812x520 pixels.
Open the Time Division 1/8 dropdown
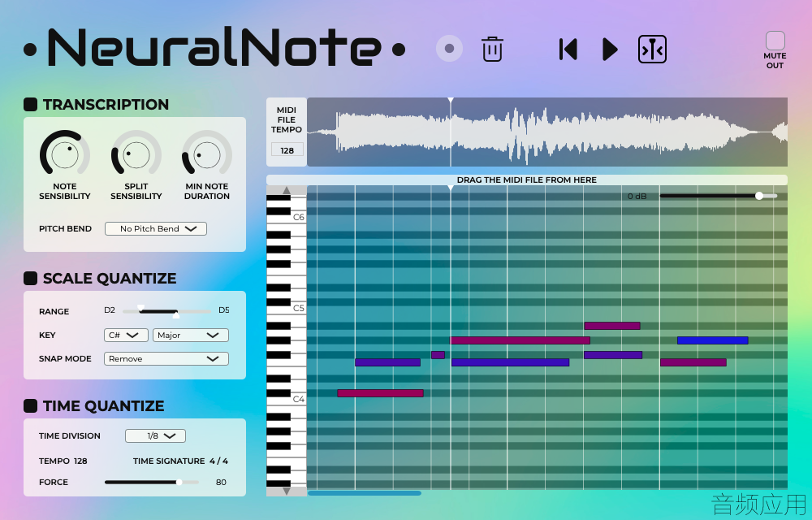tap(155, 435)
